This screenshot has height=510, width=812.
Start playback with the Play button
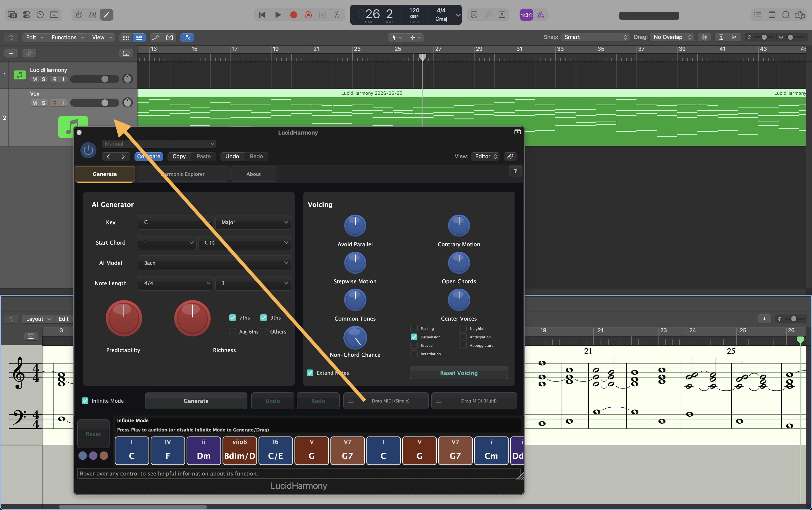[278, 15]
